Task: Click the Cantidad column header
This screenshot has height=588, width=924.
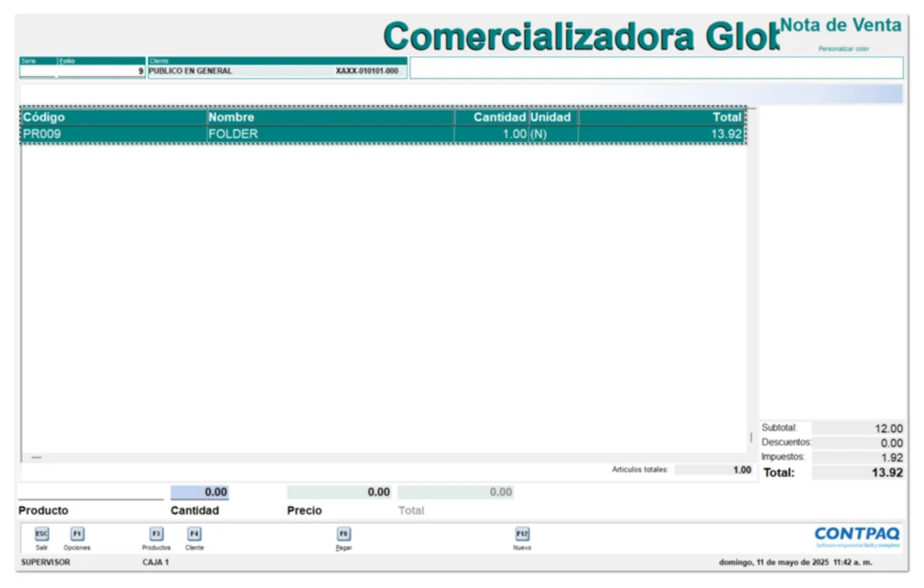Action: [x=491, y=118]
